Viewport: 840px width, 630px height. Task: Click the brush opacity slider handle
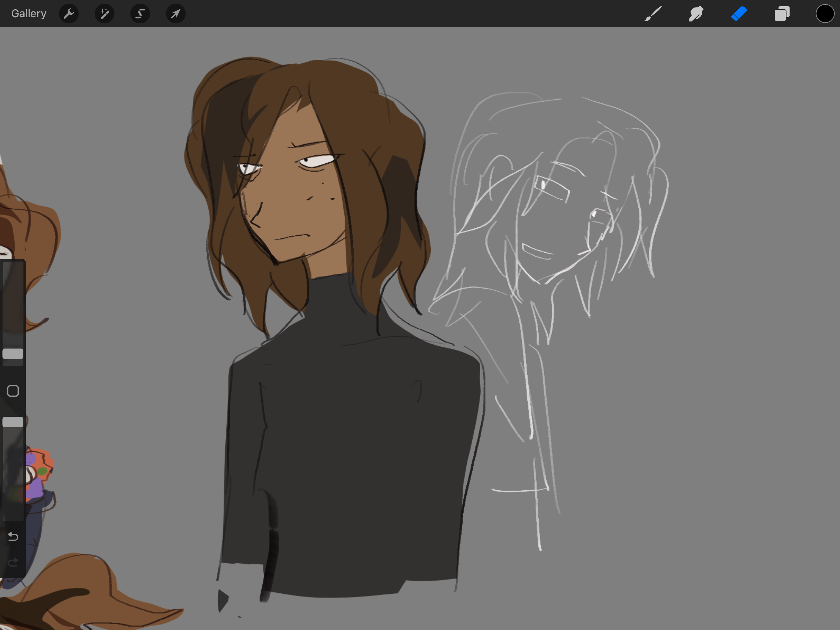point(13,422)
